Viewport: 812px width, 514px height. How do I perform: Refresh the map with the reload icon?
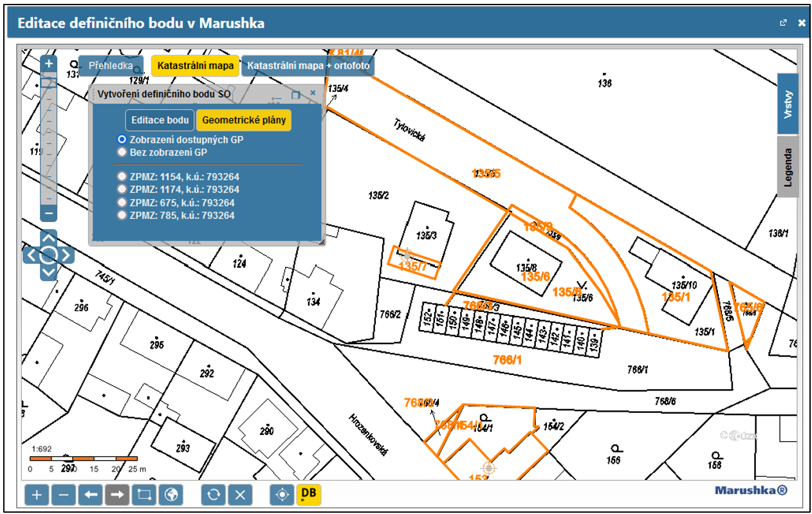[214, 495]
